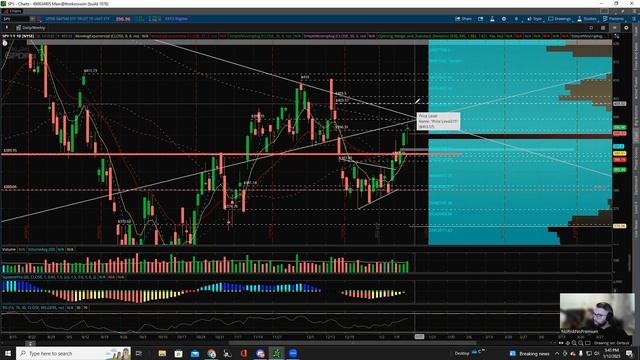Open the Drawings dropdown
This screenshot has width=640, height=360.
(x=560, y=19)
